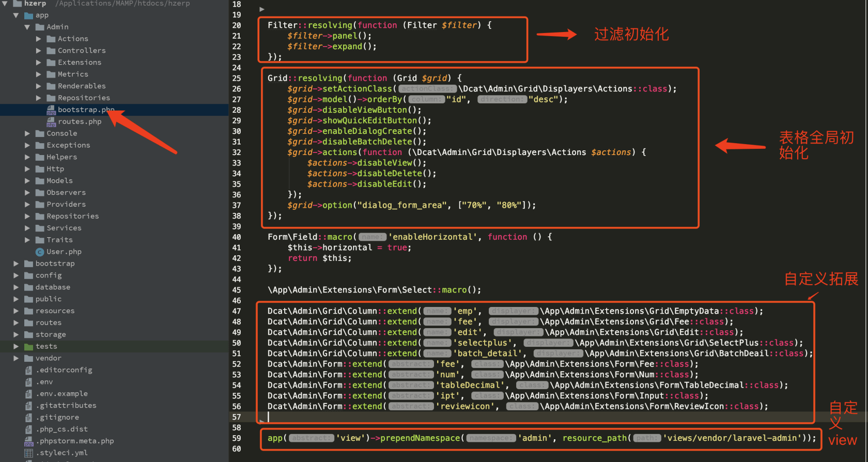Click line number 47 in gutter
The height and width of the screenshot is (462, 868).
coord(237,311)
